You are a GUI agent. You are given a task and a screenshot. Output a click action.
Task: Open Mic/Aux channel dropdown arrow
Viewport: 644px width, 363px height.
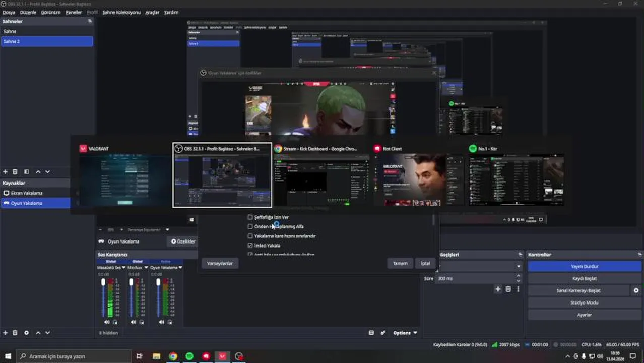pyautogui.click(x=146, y=268)
